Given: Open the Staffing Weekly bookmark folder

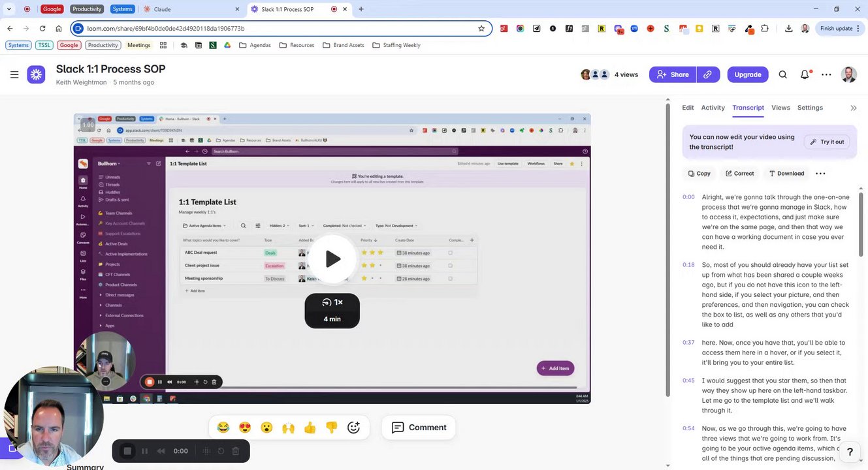Looking at the screenshot, I should (396, 45).
